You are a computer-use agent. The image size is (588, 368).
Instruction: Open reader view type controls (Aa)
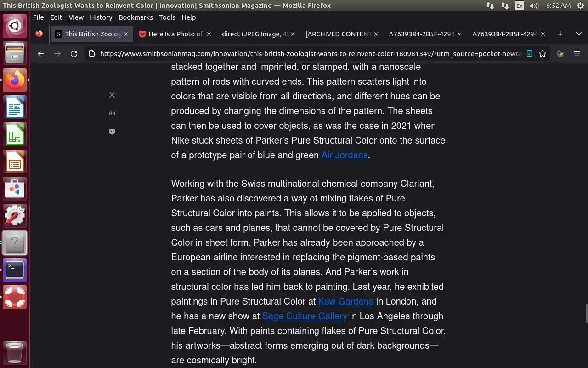point(112,113)
